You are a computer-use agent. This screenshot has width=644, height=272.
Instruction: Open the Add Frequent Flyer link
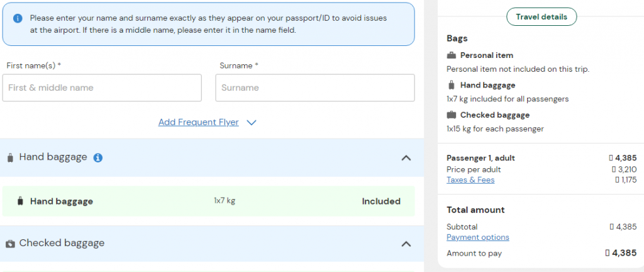click(198, 122)
